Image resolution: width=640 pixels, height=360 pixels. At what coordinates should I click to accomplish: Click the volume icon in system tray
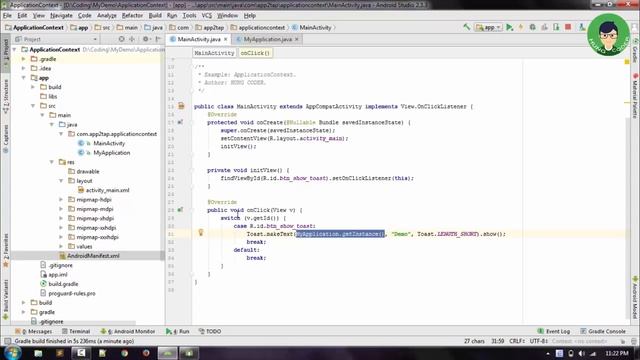tap(581, 353)
